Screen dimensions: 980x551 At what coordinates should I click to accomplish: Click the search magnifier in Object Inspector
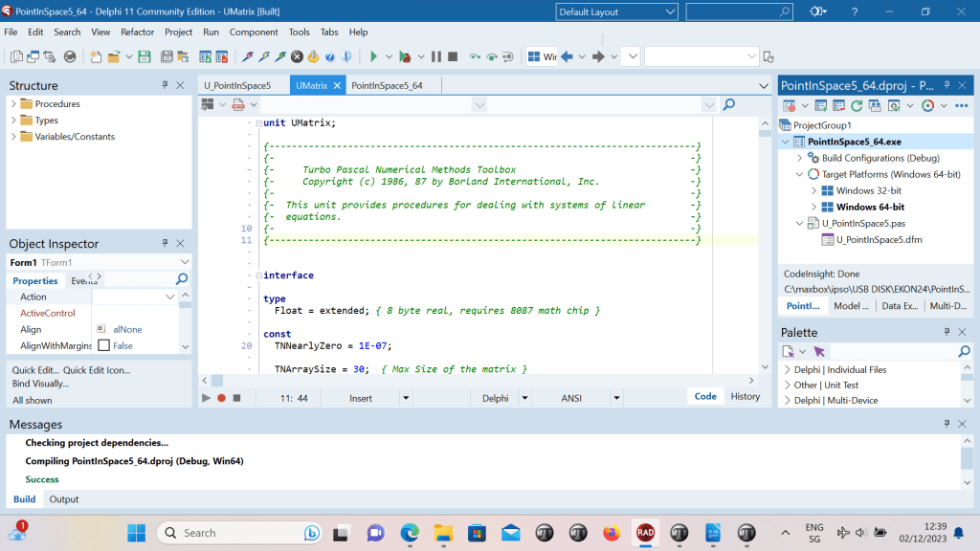coord(182,280)
